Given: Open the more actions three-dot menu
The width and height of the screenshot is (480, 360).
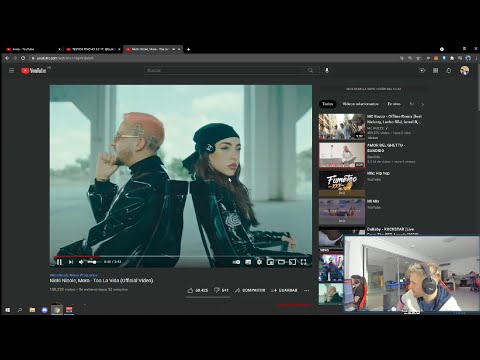Looking at the screenshot, I should click(x=307, y=290).
